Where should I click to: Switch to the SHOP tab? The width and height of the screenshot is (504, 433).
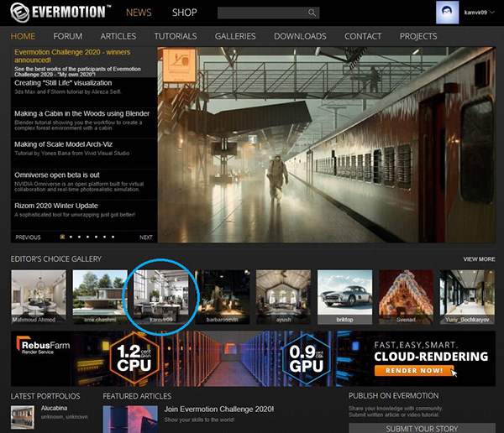(184, 13)
